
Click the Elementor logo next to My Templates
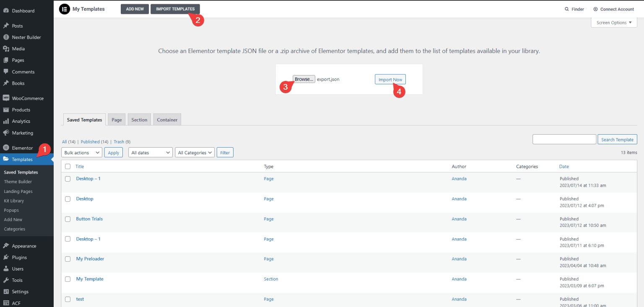coord(64,9)
